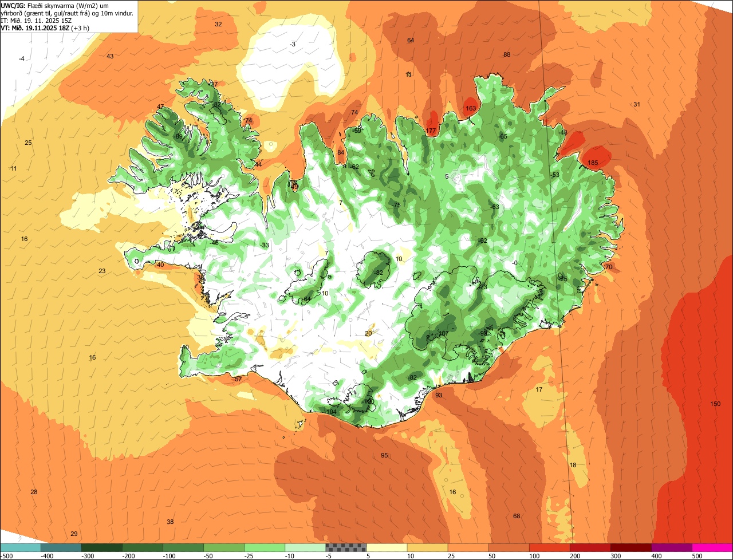The width and height of the screenshot is (733, 560).
Task: Click the dark teal swatch between -400 and -300
Action: 61,547
